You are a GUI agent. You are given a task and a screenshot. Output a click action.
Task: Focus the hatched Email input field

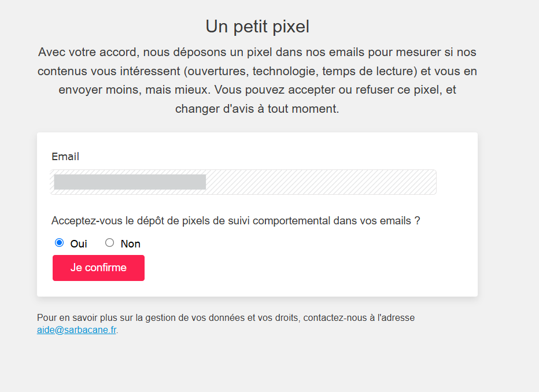pos(243,182)
